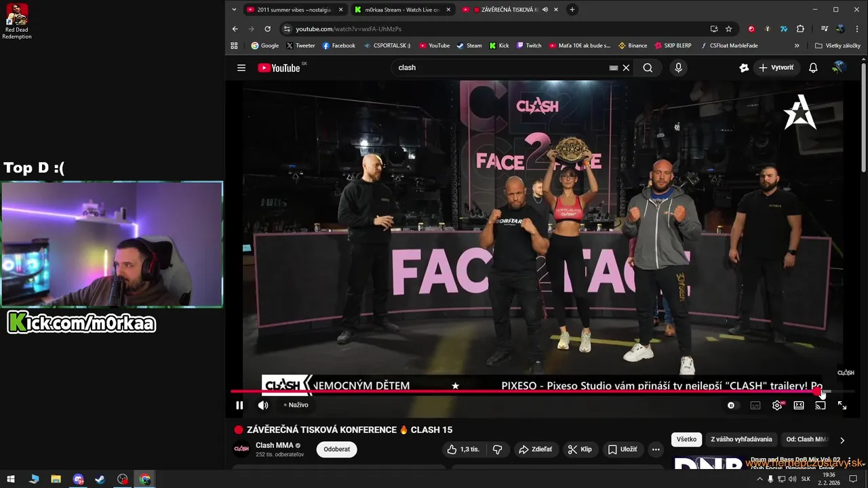The height and width of the screenshot is (488, 868).
Task: Select the Všetko filter chip
Action: point(686,439)
